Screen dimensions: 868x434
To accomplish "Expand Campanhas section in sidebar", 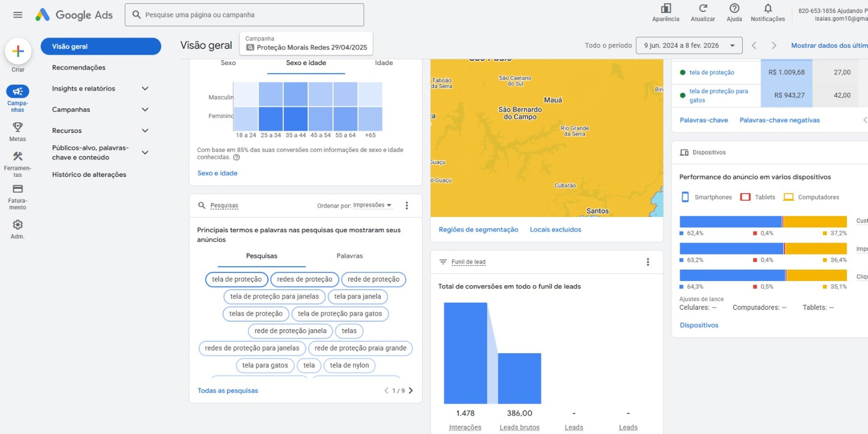I will pos(145,109).
